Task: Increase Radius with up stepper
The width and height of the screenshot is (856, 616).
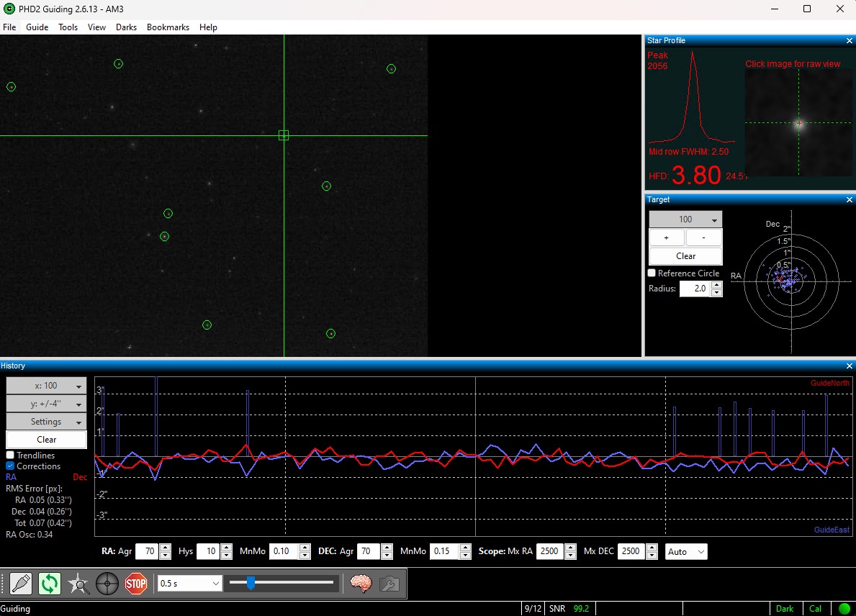Action: [x=717, y=285]
